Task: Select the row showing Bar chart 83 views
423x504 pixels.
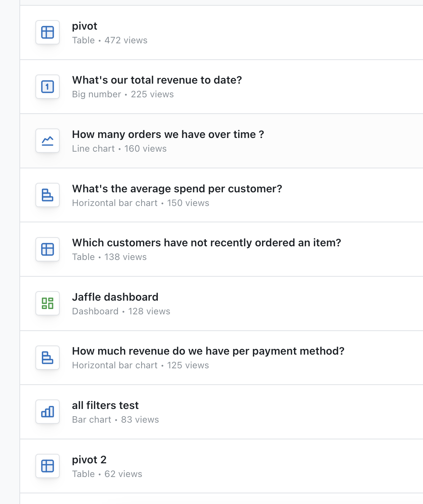Action: click(x=221, y=412)
